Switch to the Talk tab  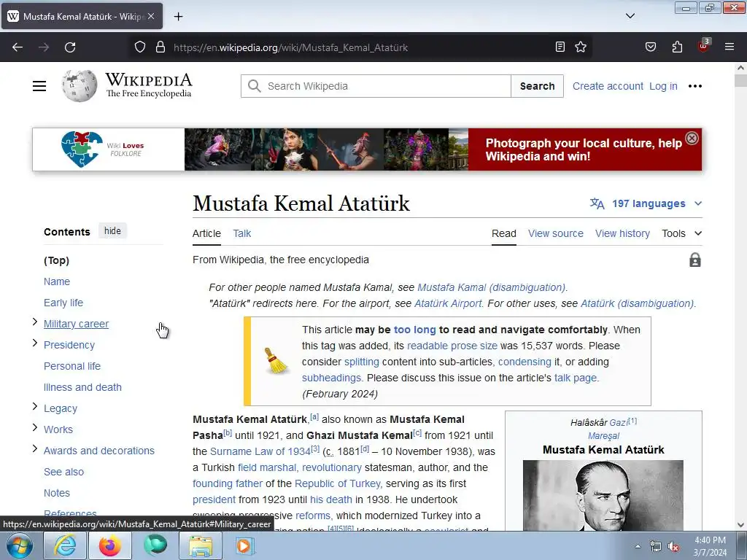coord(242,233)
